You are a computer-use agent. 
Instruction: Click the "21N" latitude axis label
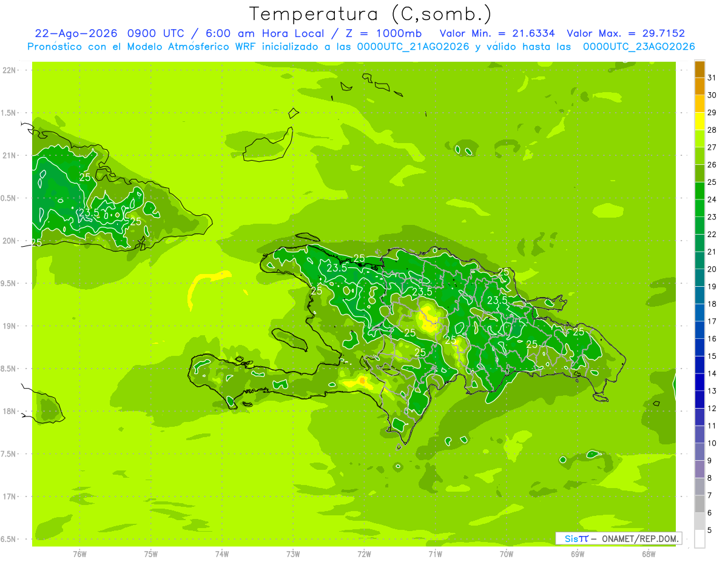pyautogui.click(x=9, y=155)
